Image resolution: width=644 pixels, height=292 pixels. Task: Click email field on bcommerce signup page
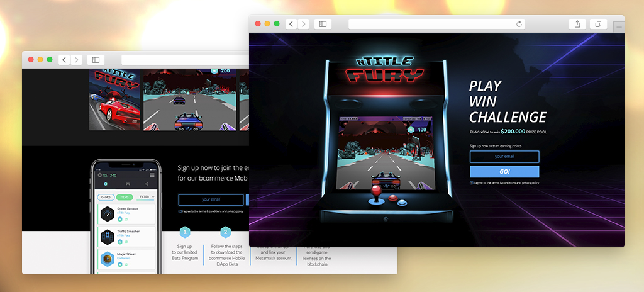coord(210,199)
